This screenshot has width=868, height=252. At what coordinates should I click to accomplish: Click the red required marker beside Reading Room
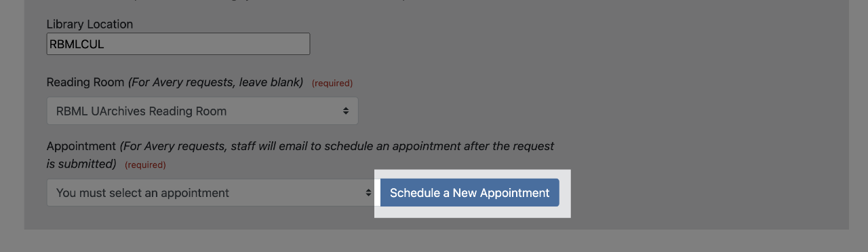[x=332, y=84]
